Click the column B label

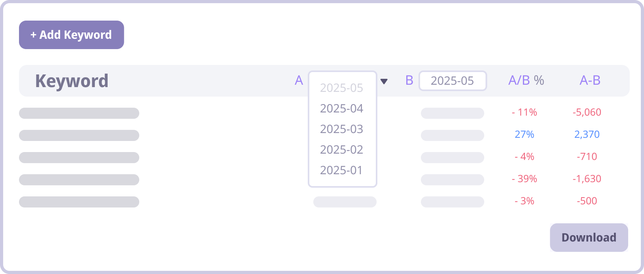point(409,80)
